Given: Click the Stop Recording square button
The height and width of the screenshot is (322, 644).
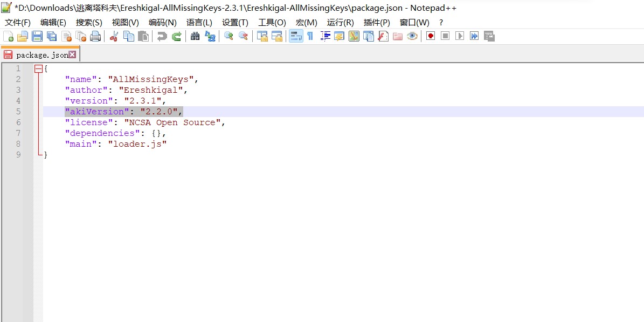Looking at the screenshot, I should 445,36.
